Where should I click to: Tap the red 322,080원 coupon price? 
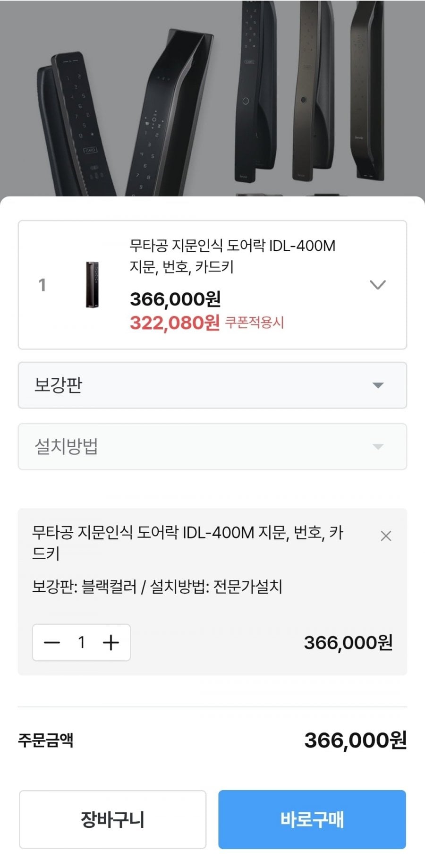175,323
